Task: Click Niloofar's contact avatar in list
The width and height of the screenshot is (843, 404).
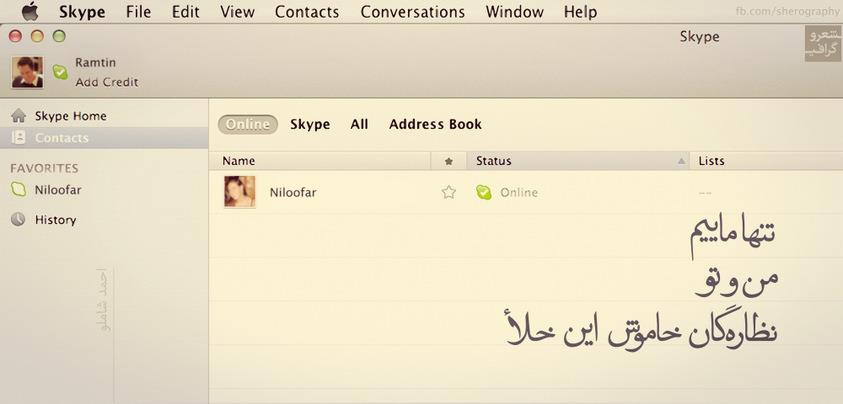Action: tap(240, 192)
